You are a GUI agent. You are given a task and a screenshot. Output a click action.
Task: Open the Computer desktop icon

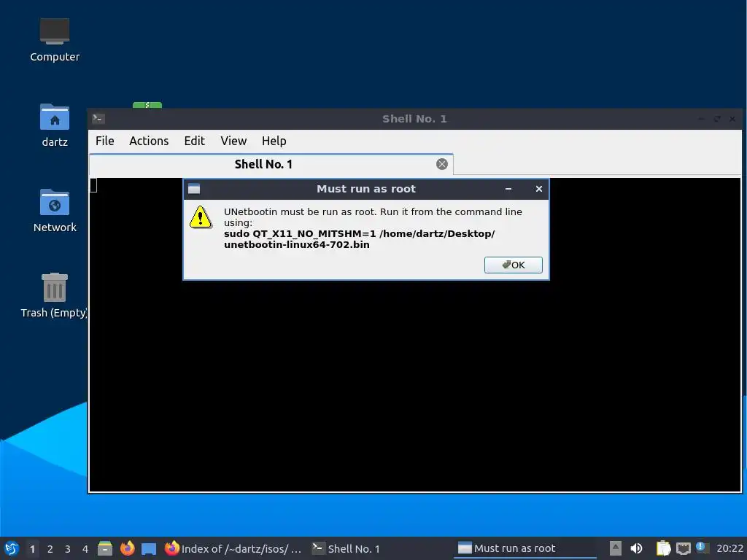pyautogui.click(x=55, y=41)
